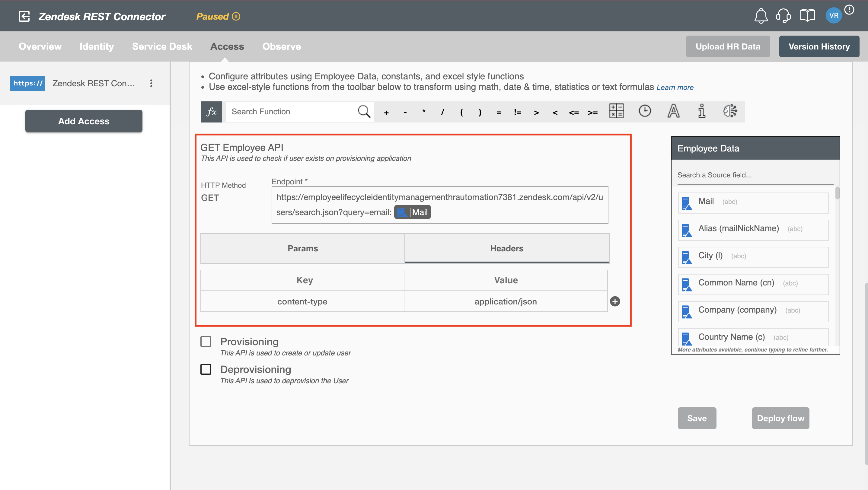Click the Deploy flow button
868x490 pixels.
[x=780, y=418]
